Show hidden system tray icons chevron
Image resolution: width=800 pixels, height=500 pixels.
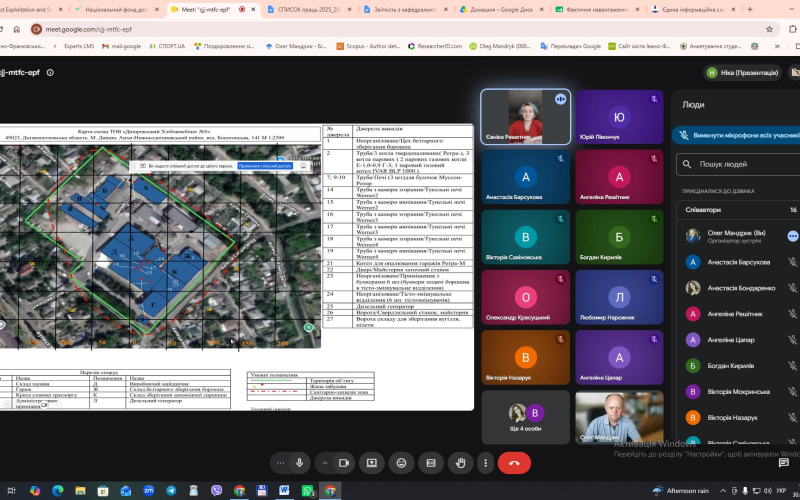pyautogui.click(x=723, y=491)
